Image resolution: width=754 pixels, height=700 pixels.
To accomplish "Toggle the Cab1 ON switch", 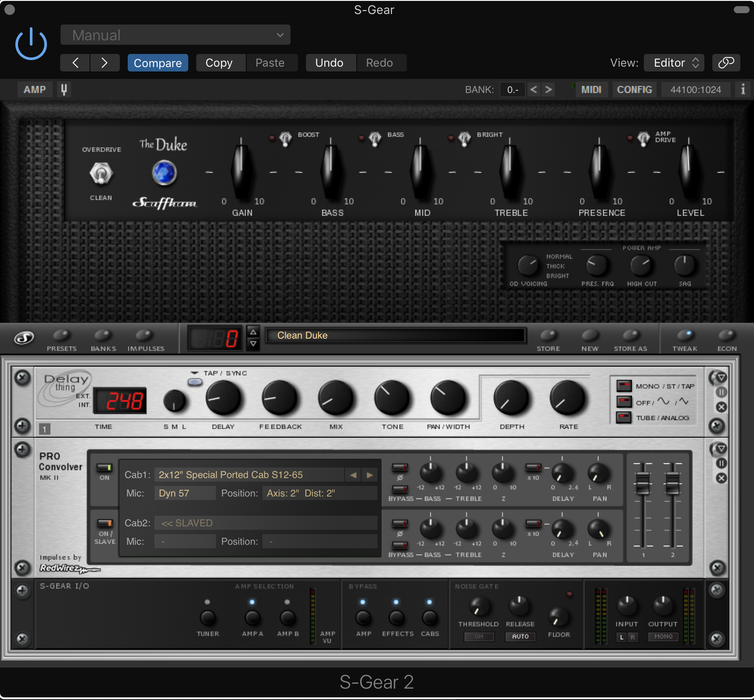I will pyautogui.click(x=104, y=468).
